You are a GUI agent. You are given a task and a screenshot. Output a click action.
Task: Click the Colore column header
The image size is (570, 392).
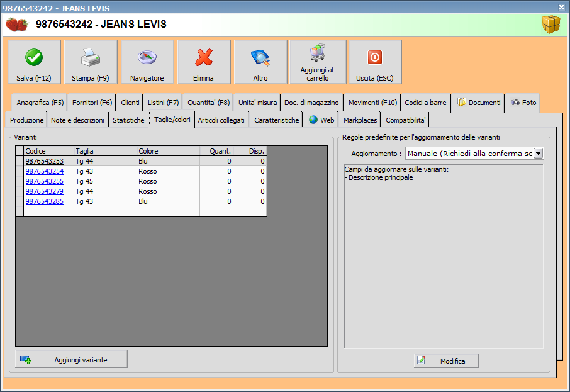click(169, 151)
